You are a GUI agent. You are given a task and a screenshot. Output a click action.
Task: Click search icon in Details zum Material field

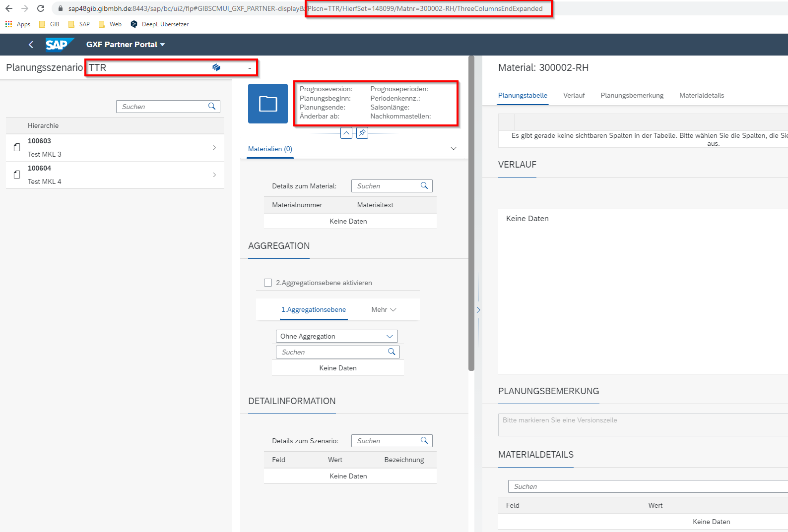pyautogui.click(x=424, y=186)
